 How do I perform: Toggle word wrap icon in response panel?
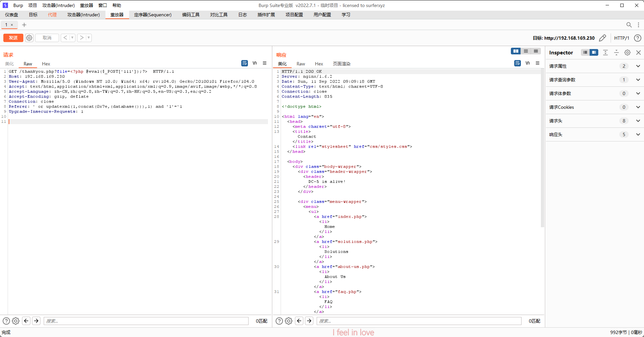click(x=518, y=63)
